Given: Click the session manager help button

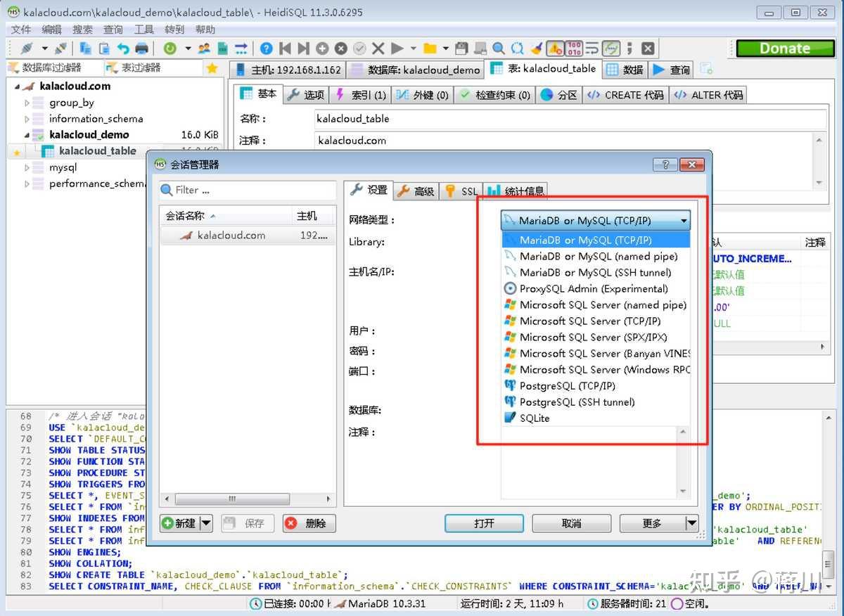Looking at the screenshot, I should (x=665, y=165).
